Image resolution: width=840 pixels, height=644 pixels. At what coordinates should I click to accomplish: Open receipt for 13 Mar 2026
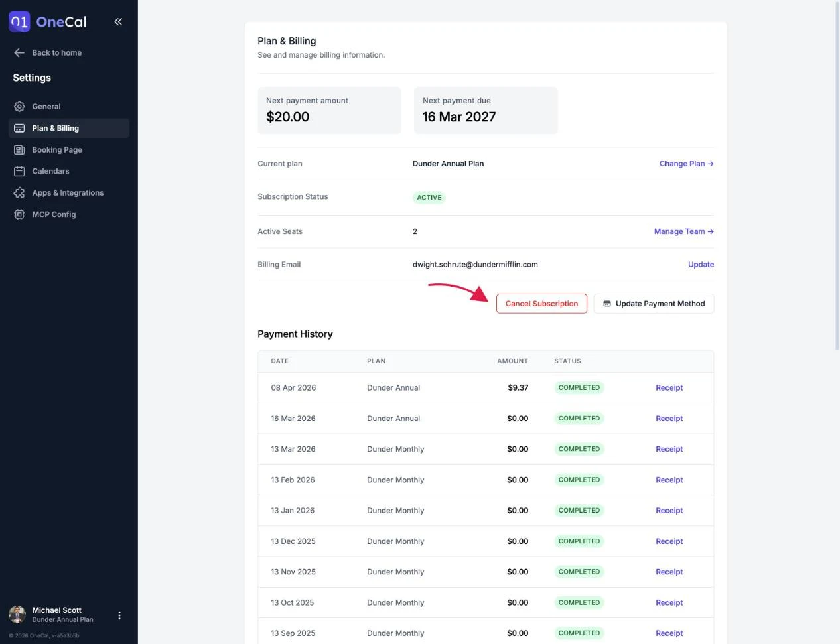669,449
